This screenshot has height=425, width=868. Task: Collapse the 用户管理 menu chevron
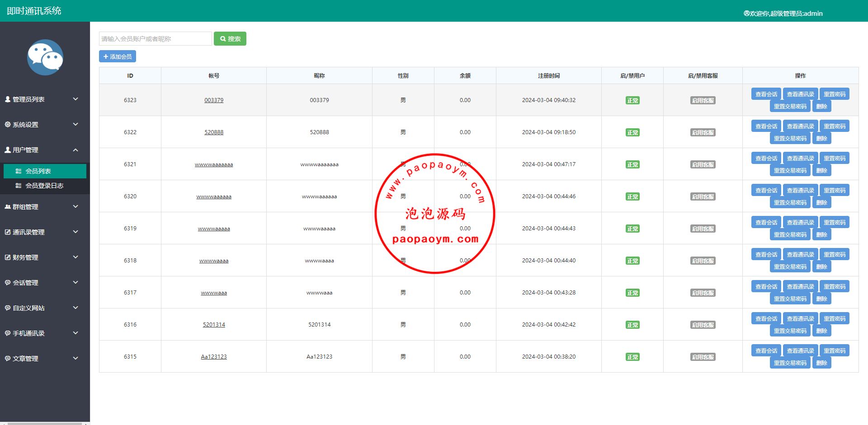click(x=75, y=150)
